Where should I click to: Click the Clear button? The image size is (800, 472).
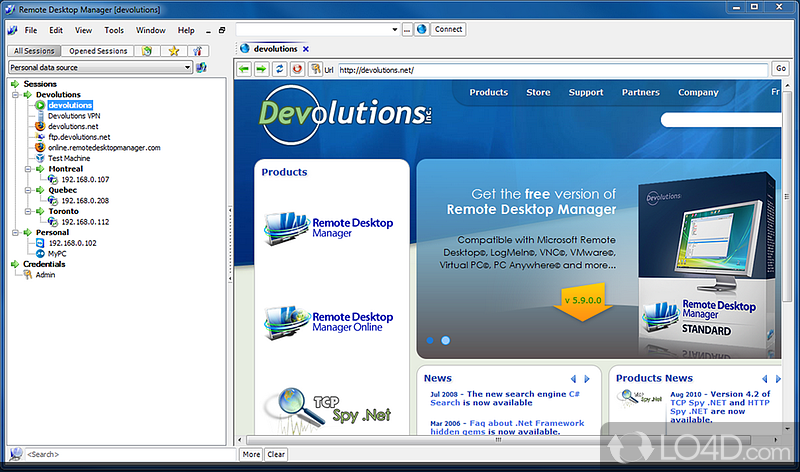click(276, 454)
